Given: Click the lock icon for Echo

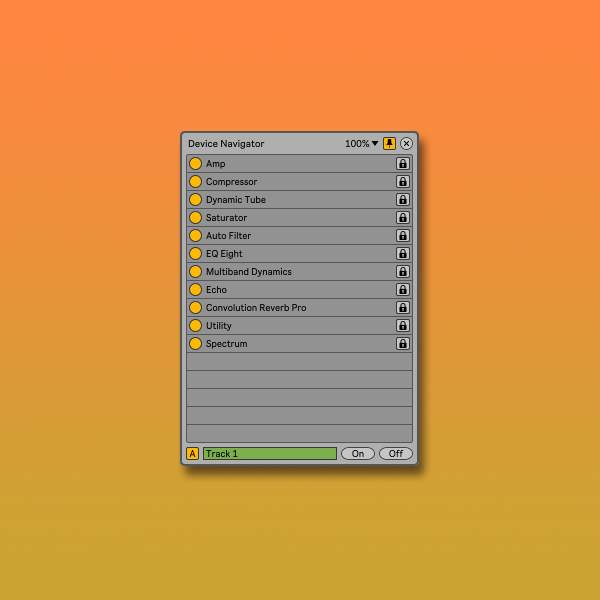Looking at the screenshot, I should coord(403,290).
